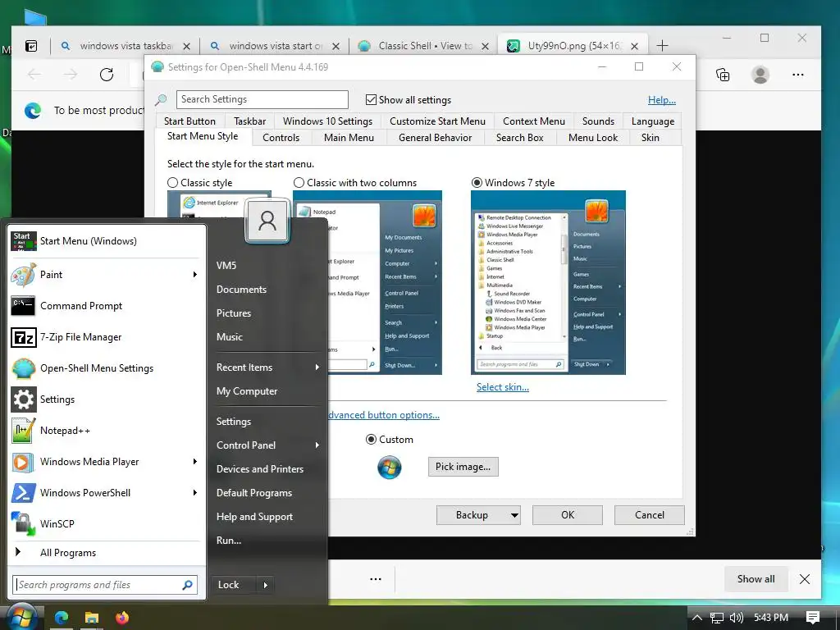Open the Customize Start Menu tab
Screen dimensions: 840x630
point(437,121)
